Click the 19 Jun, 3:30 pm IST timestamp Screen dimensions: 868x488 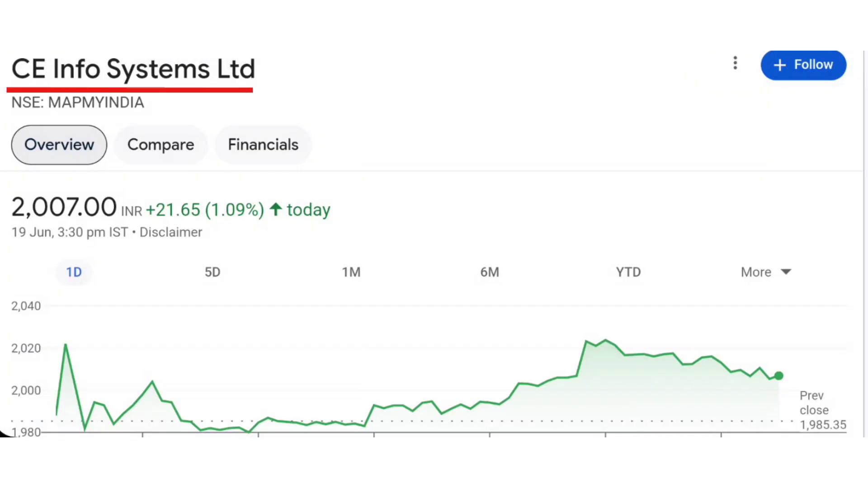click(70, 232)
